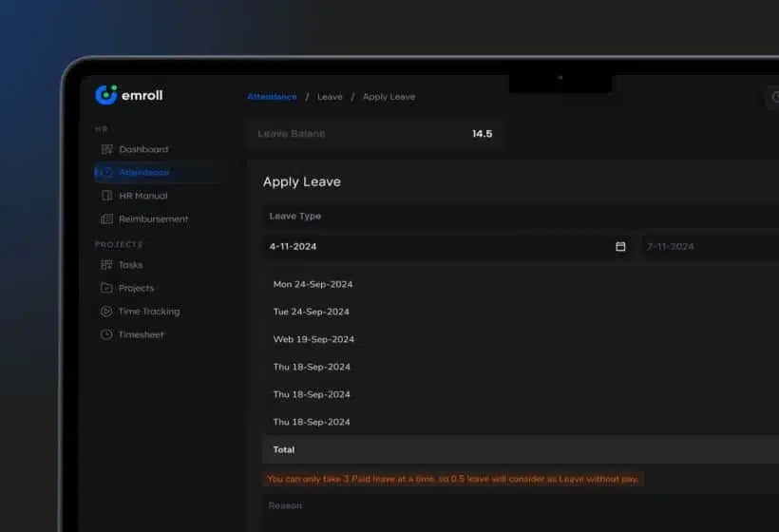Select the Tue 24-Sep-2024 row
The height and width of the screenshot is (532, 779).
pyautogui.click(x=521, y=312)
